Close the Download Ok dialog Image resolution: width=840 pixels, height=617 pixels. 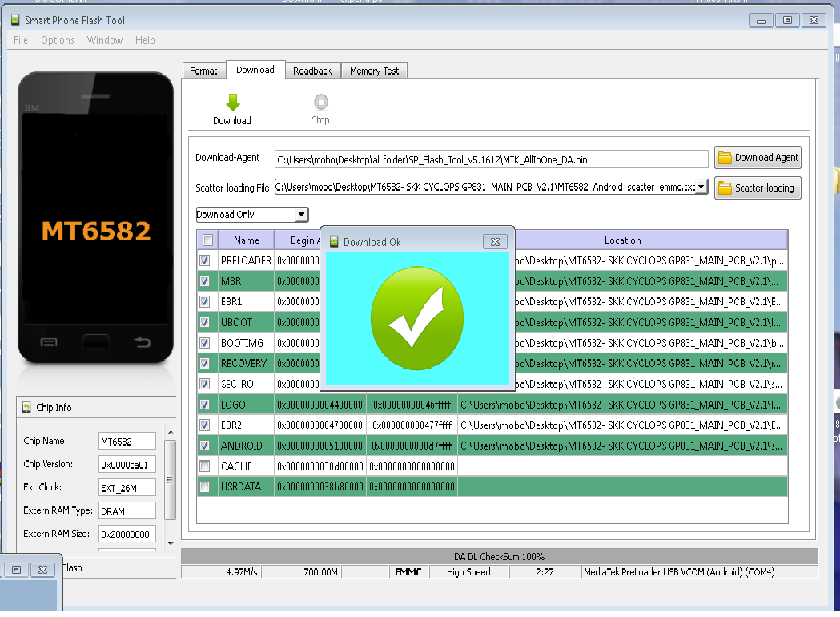pos(495,241)
